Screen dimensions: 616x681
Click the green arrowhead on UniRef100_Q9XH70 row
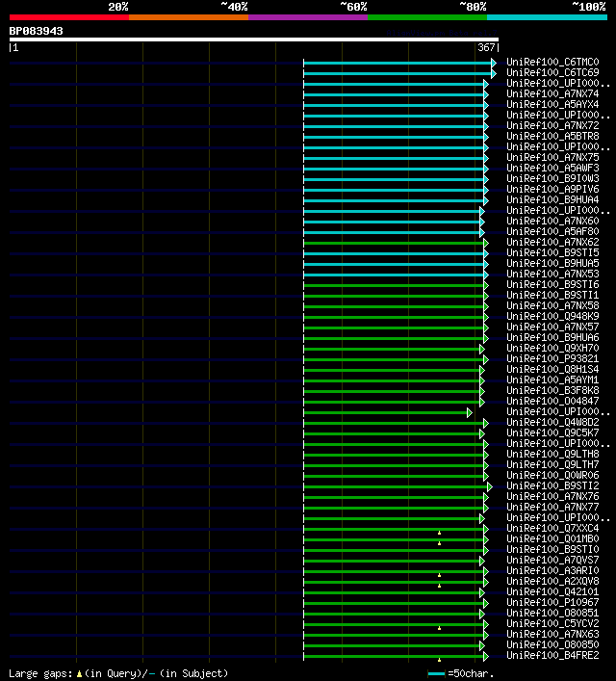point(482,349)
